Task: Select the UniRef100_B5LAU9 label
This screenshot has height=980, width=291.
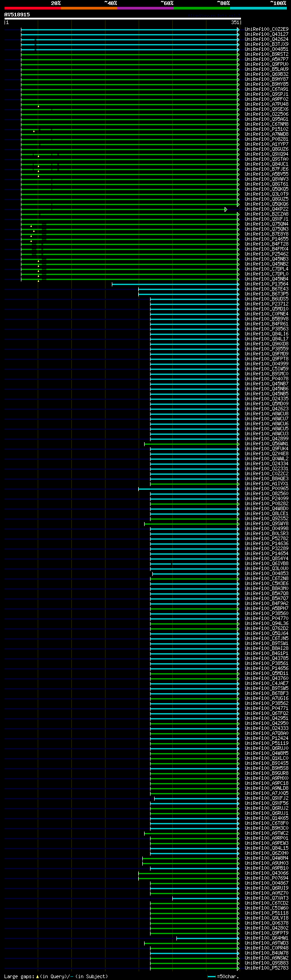Action: pos(266,69)
